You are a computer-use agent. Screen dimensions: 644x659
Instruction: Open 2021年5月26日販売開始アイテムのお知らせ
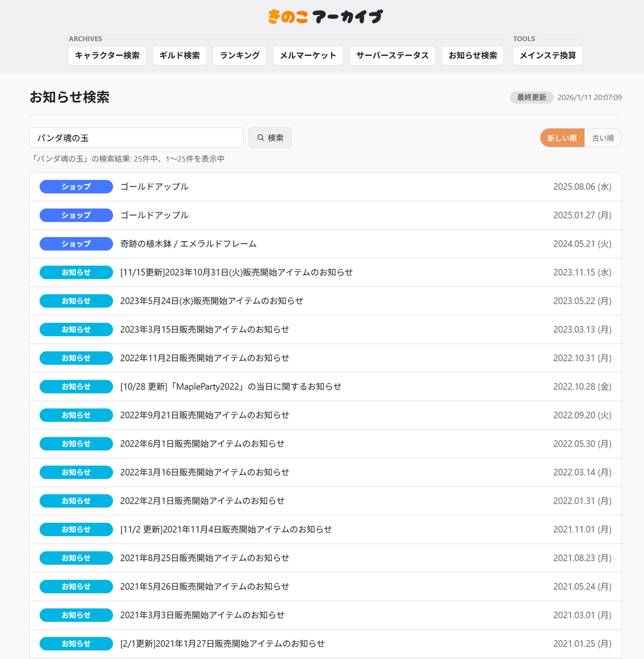click(x=326, y=587)
